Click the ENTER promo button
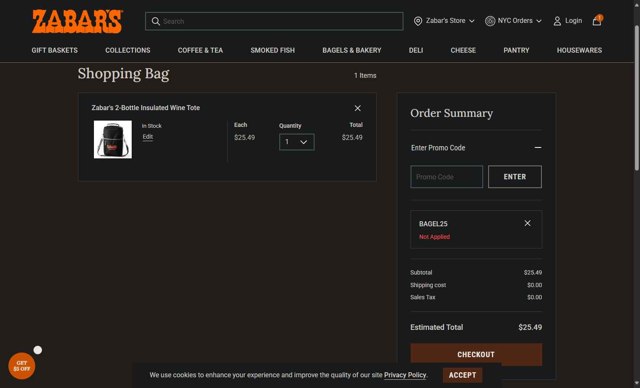 point(515,177)
